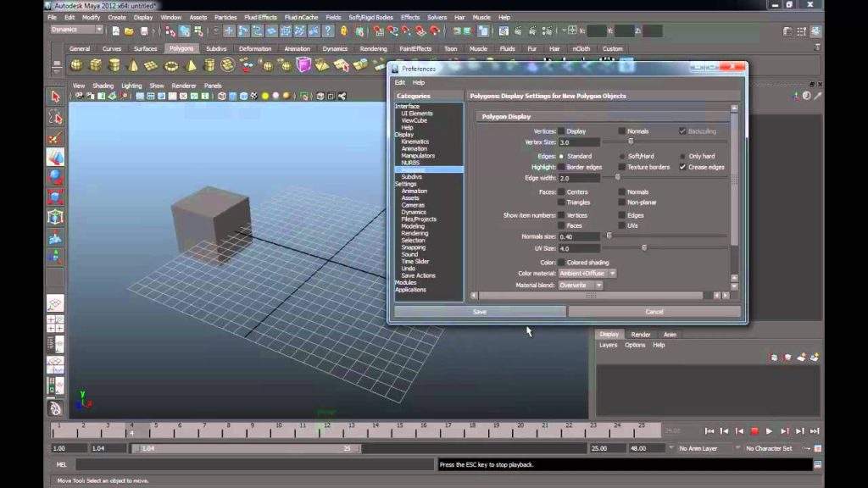Enable Highlight Border edges checkbox

click(561, 167)
